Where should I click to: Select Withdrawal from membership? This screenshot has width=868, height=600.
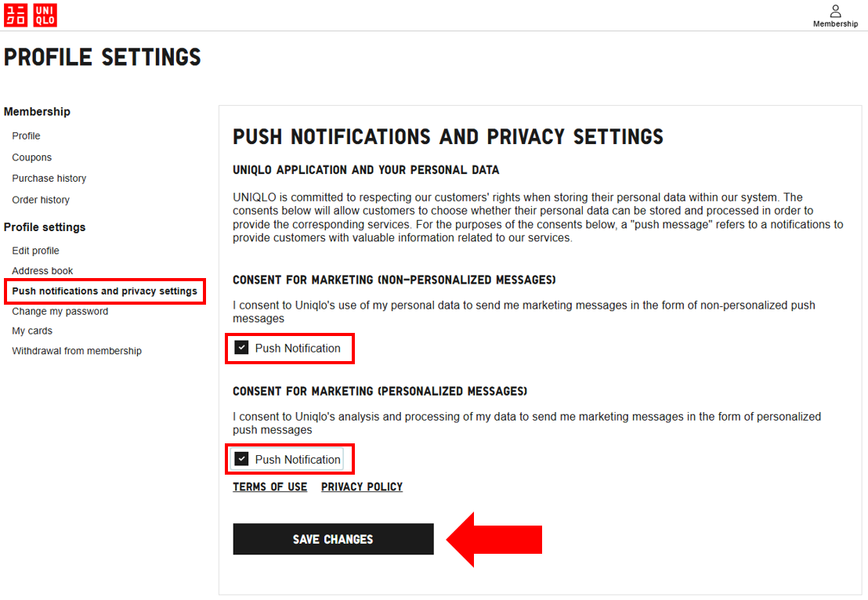pos(77,351)
